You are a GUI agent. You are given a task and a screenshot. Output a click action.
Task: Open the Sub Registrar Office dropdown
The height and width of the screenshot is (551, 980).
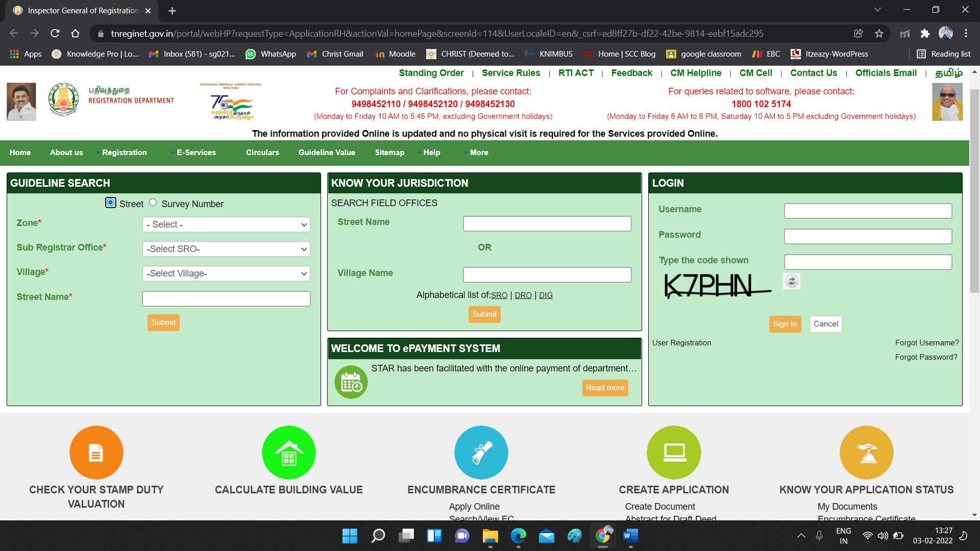click(x=226, y=249)
